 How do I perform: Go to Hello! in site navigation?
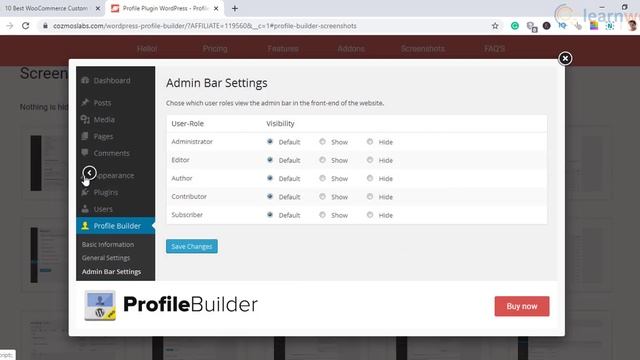tap(147, 49)
